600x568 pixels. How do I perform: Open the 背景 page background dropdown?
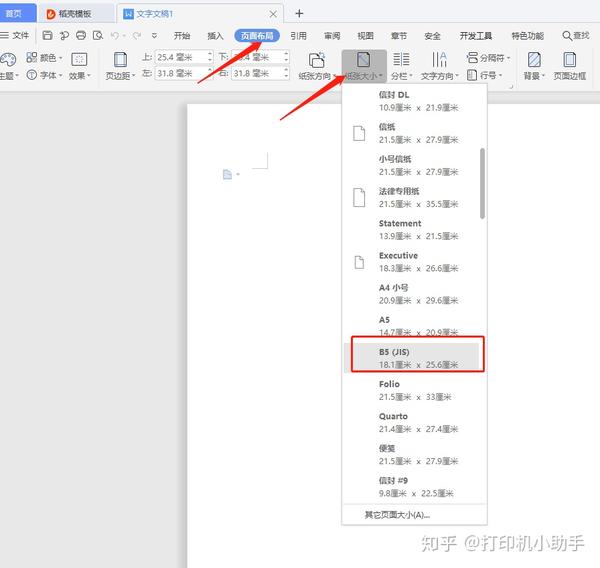(x=534, y=66)
